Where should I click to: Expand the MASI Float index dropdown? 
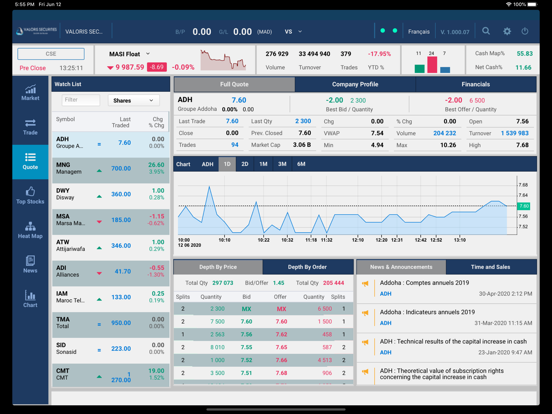pos(148,54)
